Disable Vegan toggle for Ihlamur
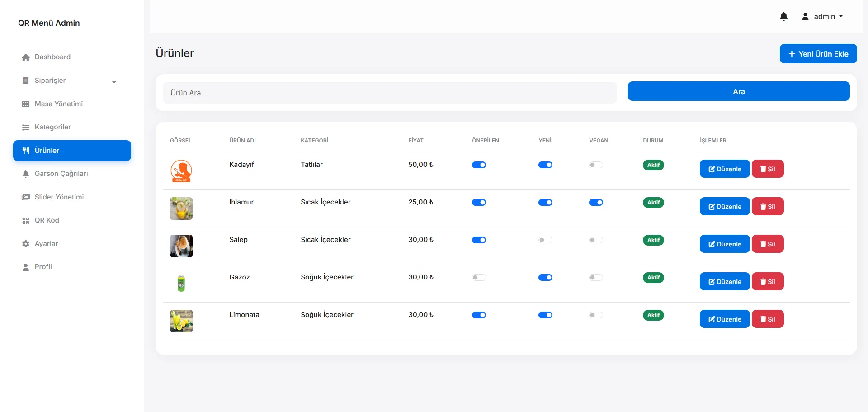The height and width of the screenshot is (412, 868). point(596,203)
